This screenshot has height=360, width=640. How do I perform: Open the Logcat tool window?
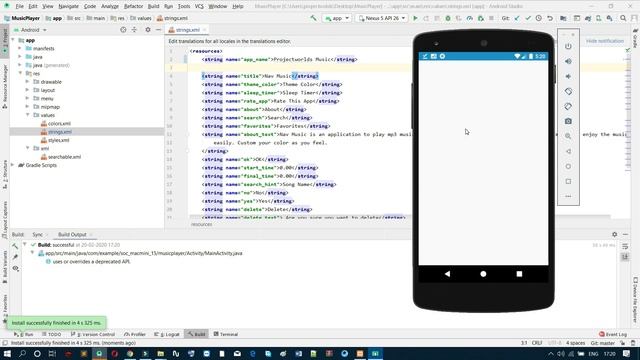click(167, 334)
